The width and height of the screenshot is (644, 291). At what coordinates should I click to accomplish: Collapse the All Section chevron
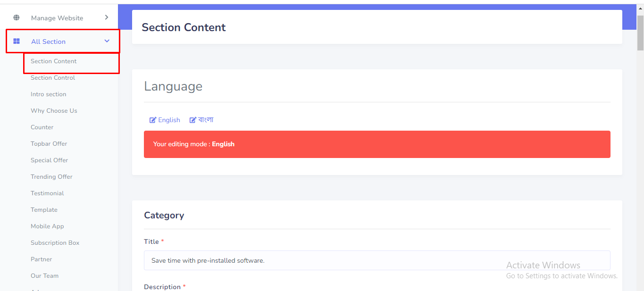(x=107, y=41)
